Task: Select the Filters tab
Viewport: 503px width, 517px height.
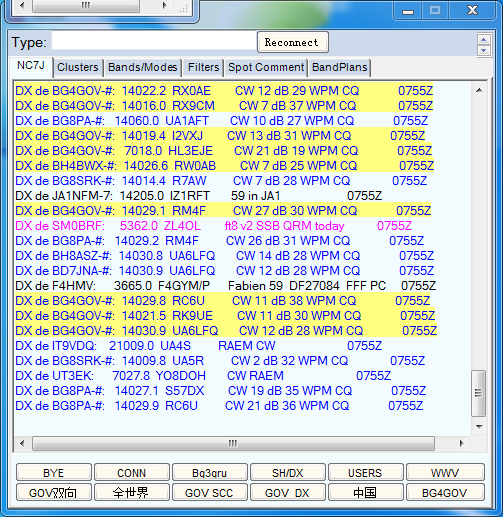Action: point(203,67)
